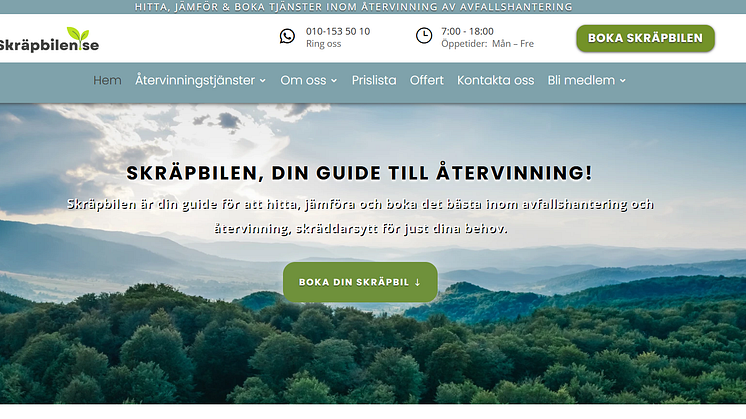Expand the Om oss dropdown chevron

pyautogui.click(x=334, y=81)
